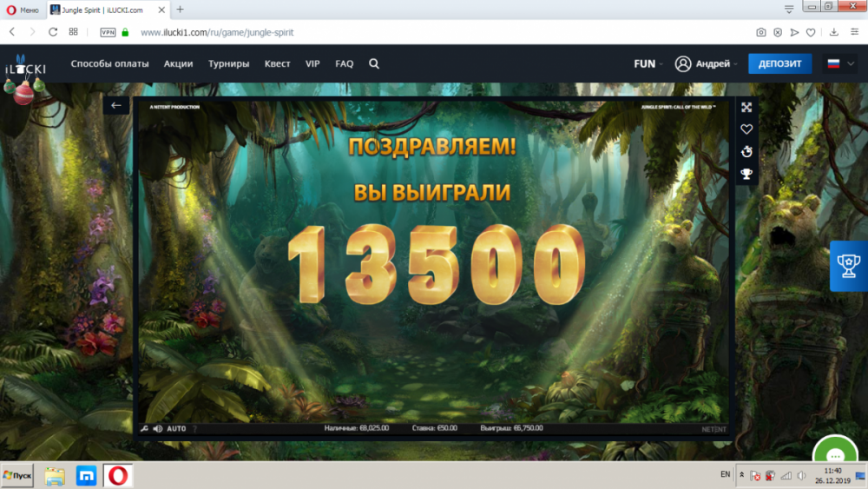This screenshot has height=489, width=868.
Task: Open game settings wrench icon
Action: (x=144, y=428)
